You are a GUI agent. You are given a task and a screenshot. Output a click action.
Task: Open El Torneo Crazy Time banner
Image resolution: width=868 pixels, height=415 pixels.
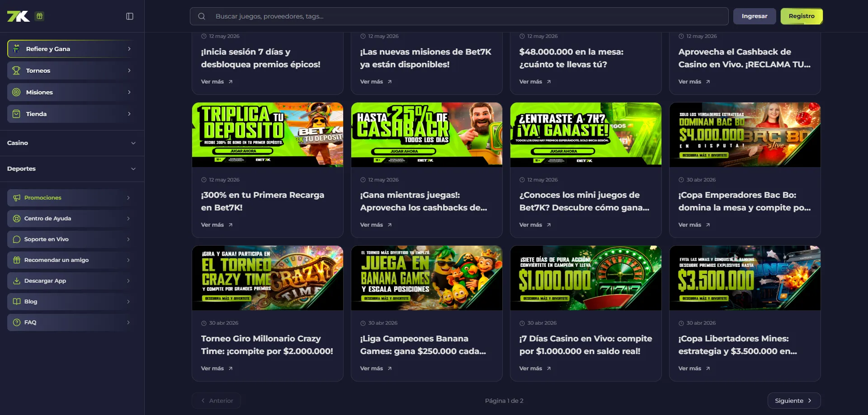pos(268,278)
